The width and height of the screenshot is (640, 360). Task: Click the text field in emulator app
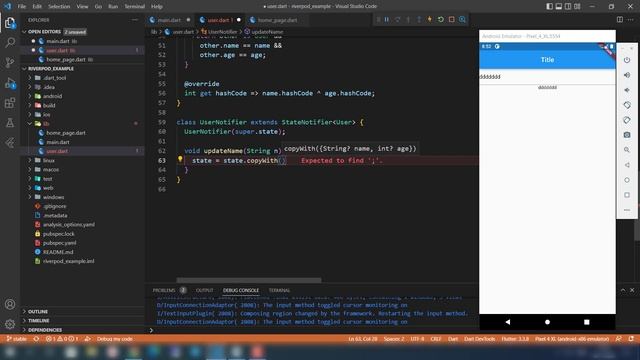(547, 77)
